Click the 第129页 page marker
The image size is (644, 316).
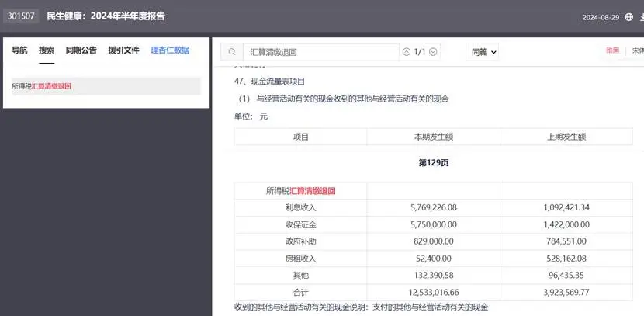click(433, 163)
